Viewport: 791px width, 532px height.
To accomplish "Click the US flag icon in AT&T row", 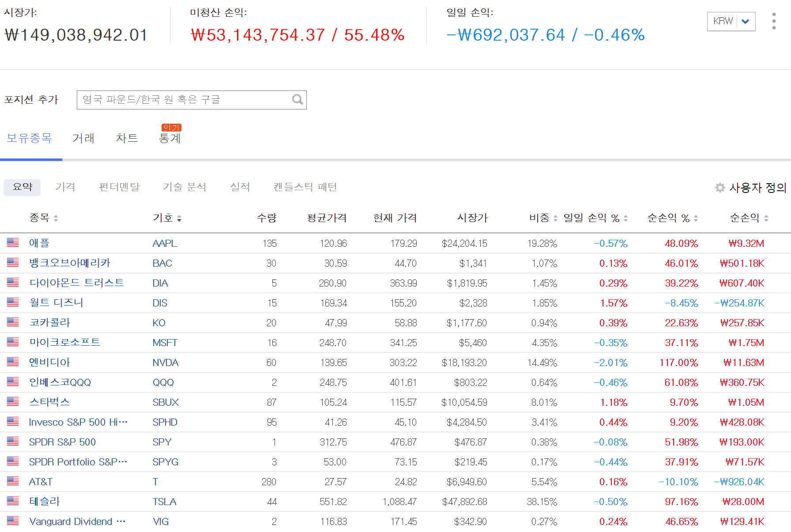I will click(13, 481).
